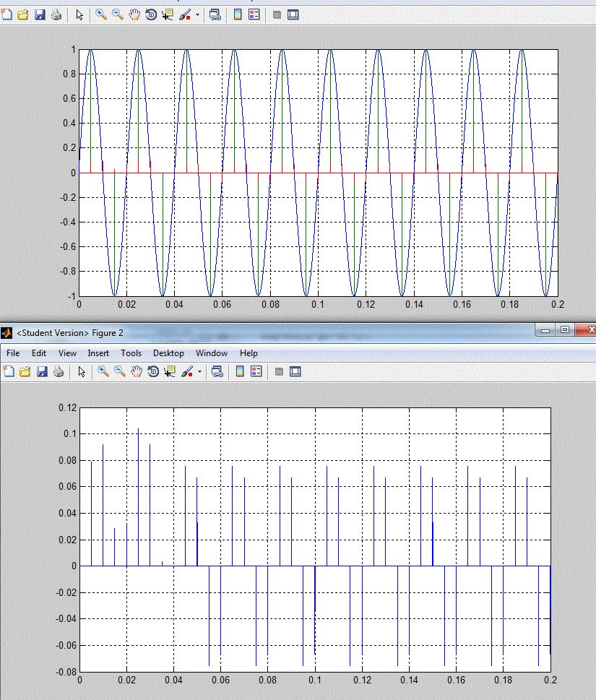Toggle Insert Colorbar in Figure 2 toolbar
This screenshot has width=596, height=700.
point(240,371)
